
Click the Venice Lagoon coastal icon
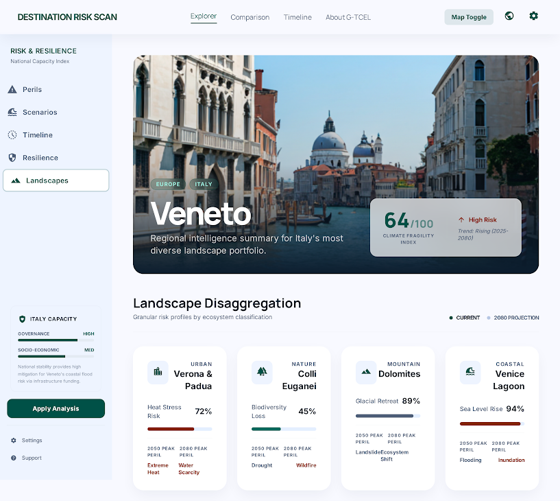pos(470,372)
